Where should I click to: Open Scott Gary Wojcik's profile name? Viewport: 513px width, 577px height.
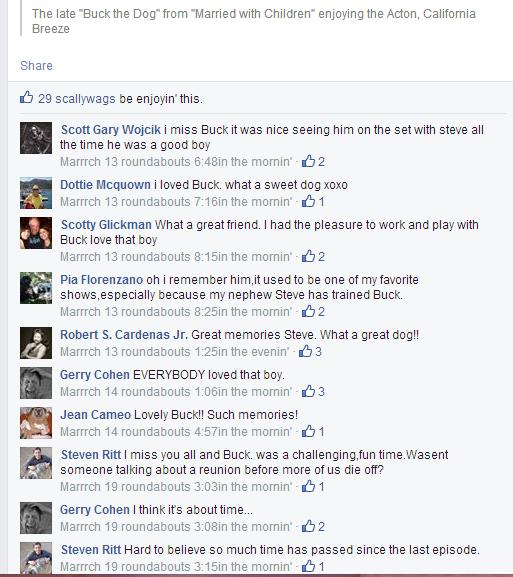pyautogui.click(x=111, y=130)
